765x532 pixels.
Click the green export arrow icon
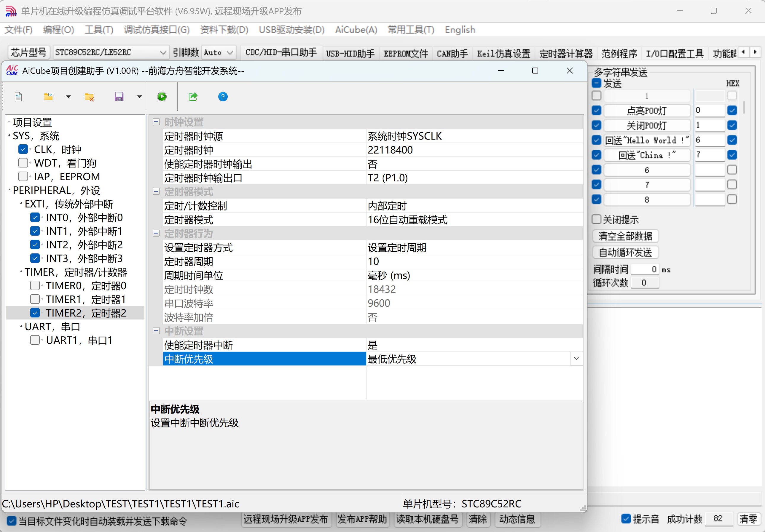click(193, 97)
